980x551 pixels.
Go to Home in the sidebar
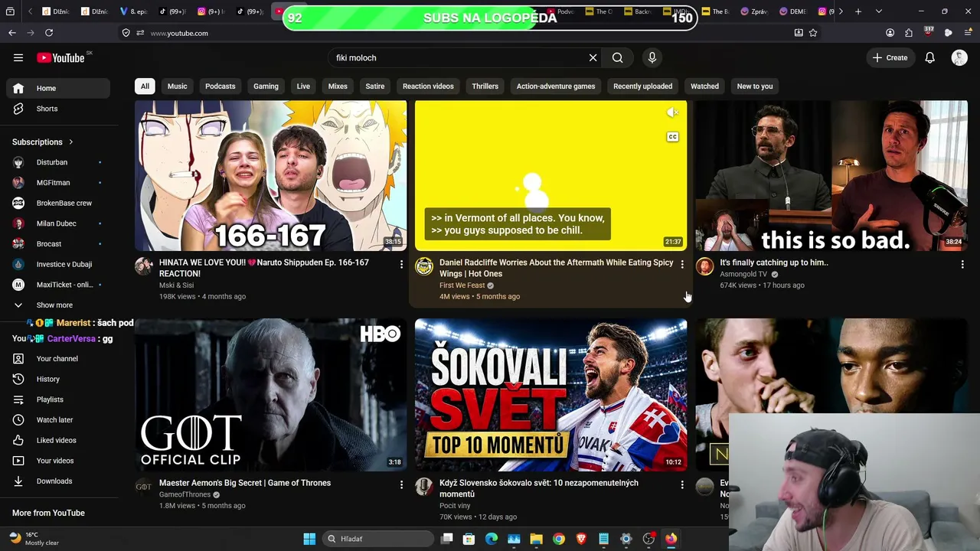[58, 88]
